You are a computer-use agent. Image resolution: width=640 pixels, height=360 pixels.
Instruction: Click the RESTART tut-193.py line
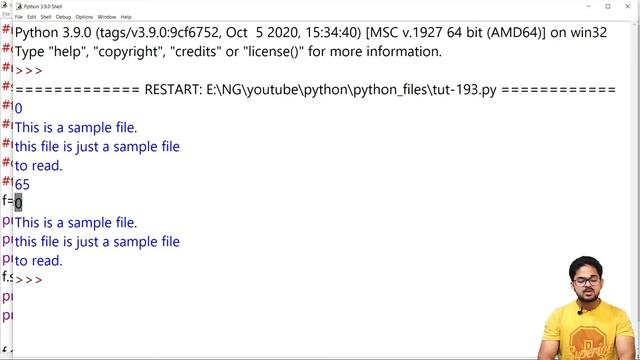point(315,89)
